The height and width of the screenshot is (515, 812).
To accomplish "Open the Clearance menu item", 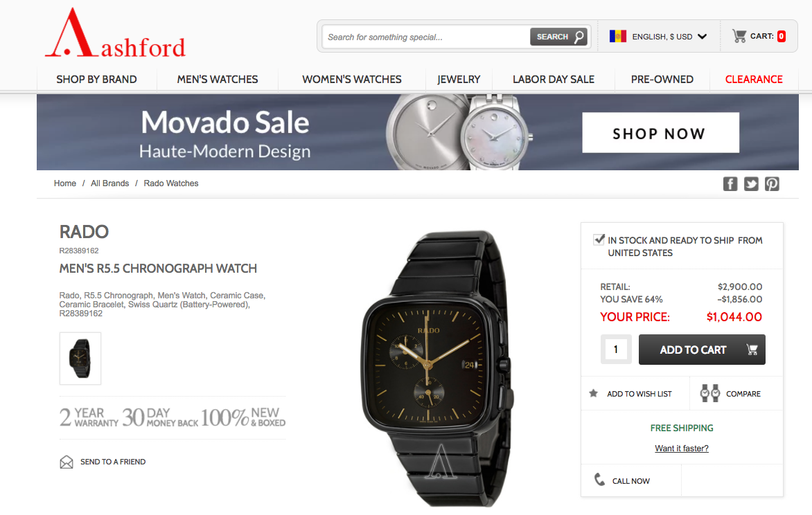I will tap(754, 79).
